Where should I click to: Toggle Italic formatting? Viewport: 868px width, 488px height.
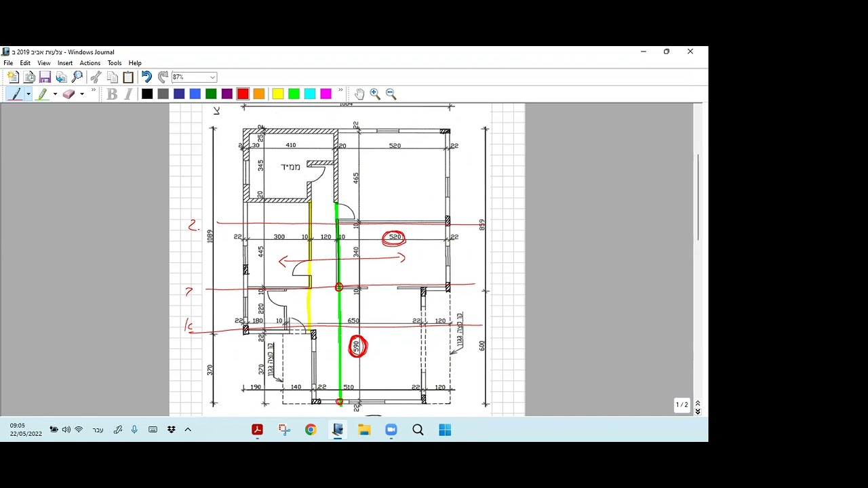pyautogui.click(x=128, y=94)
